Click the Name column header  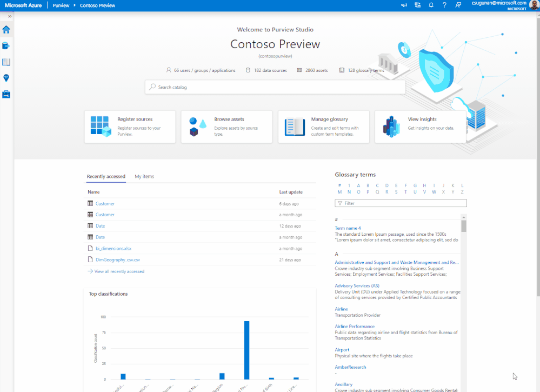[x=94, y=192]
